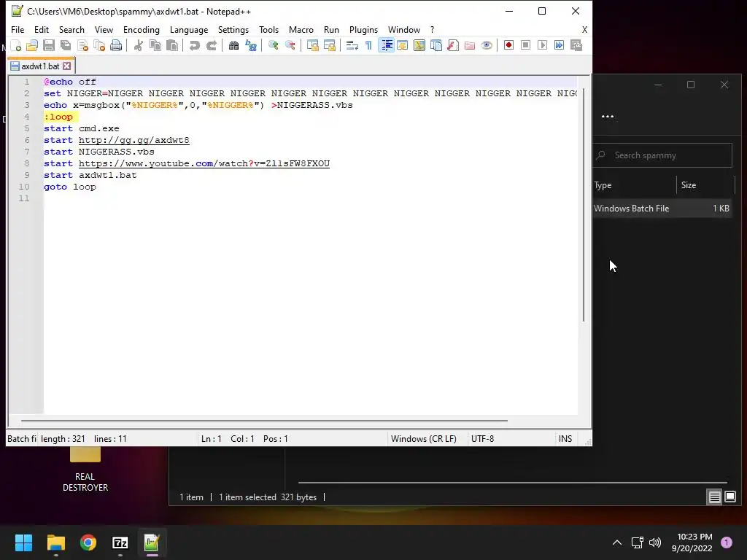
Task: Click the Paste toolbar icon
Action: click(x=172, y=45)
